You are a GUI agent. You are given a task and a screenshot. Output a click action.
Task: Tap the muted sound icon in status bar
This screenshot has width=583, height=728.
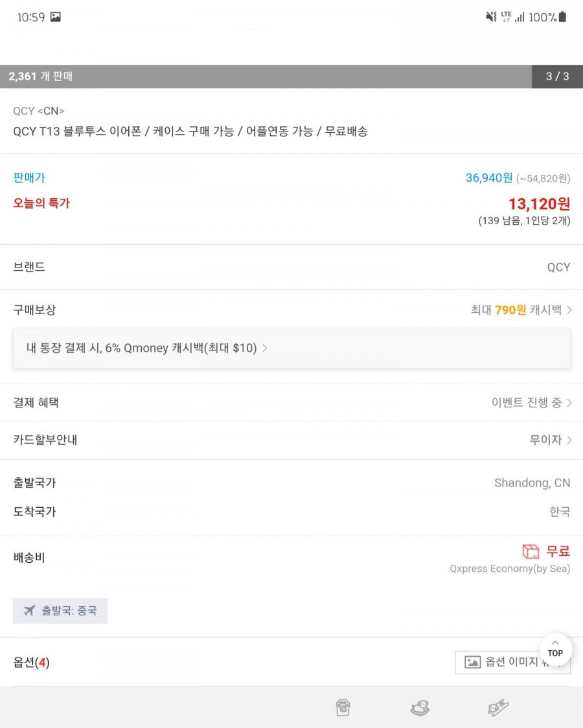[490, 17]
